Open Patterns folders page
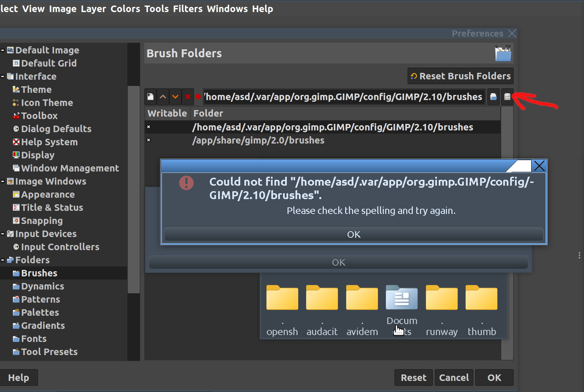The height and width of the screenshot is (392, 584). pos(40,299)
